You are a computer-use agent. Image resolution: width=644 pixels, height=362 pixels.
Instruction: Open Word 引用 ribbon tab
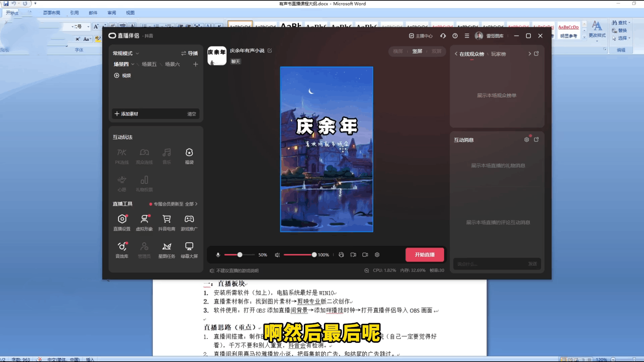pos(74,13)
